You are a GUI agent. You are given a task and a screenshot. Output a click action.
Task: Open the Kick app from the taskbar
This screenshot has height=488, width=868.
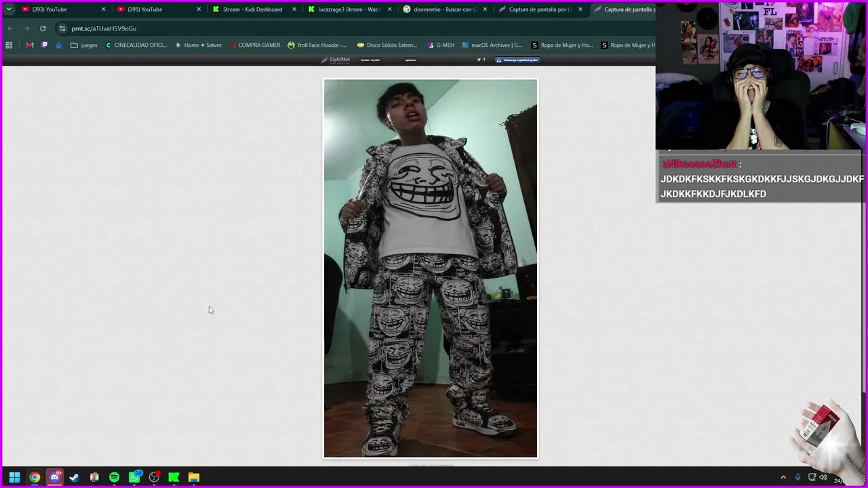point(174,477)
